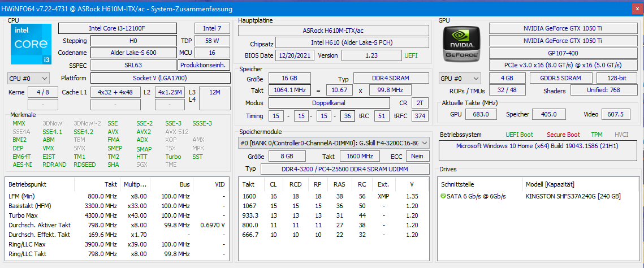Viewport: 644px width, 268px height.
Task: Click the Betriebspunkt column header
Action: 40,184
